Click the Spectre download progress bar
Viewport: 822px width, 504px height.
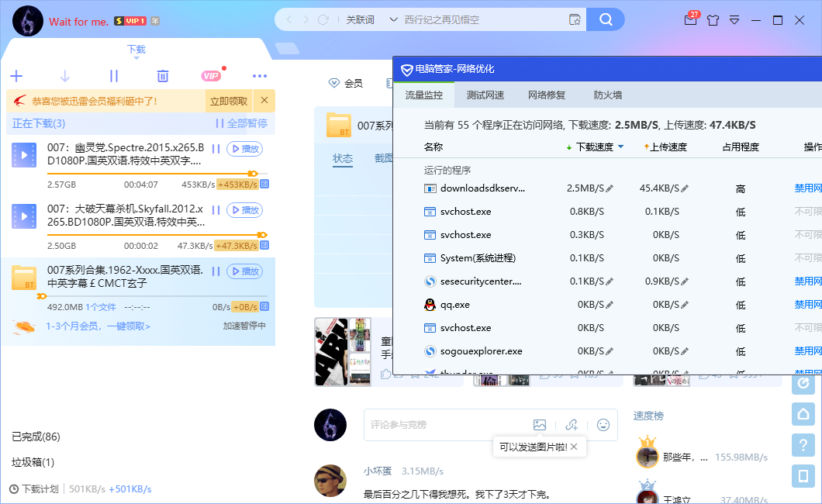tap(147, 174)
